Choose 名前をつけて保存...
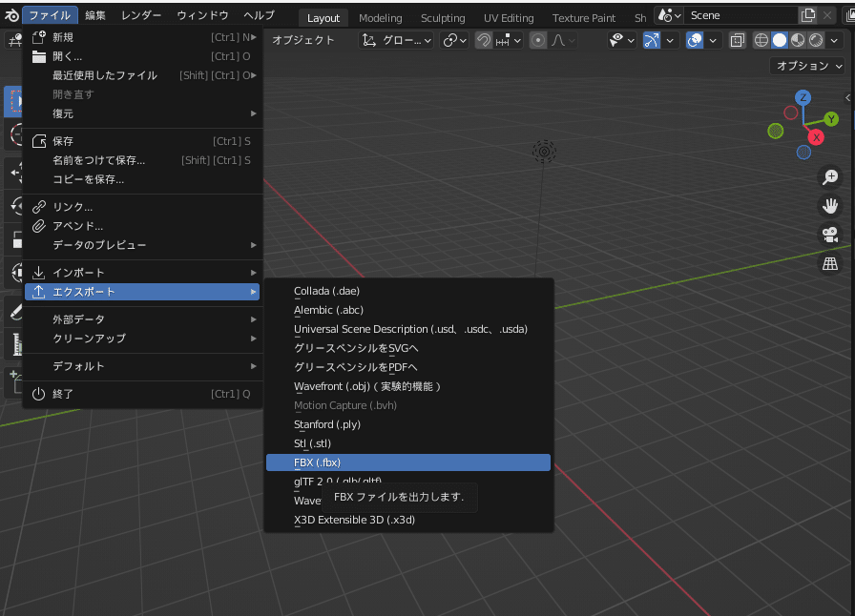 (143, 160)
